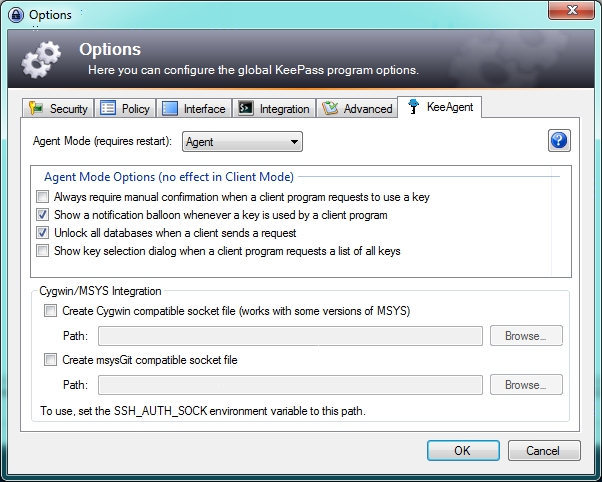Dismiss the dialog with Cancel
602x482 pixels.
(x=544, y=451)
